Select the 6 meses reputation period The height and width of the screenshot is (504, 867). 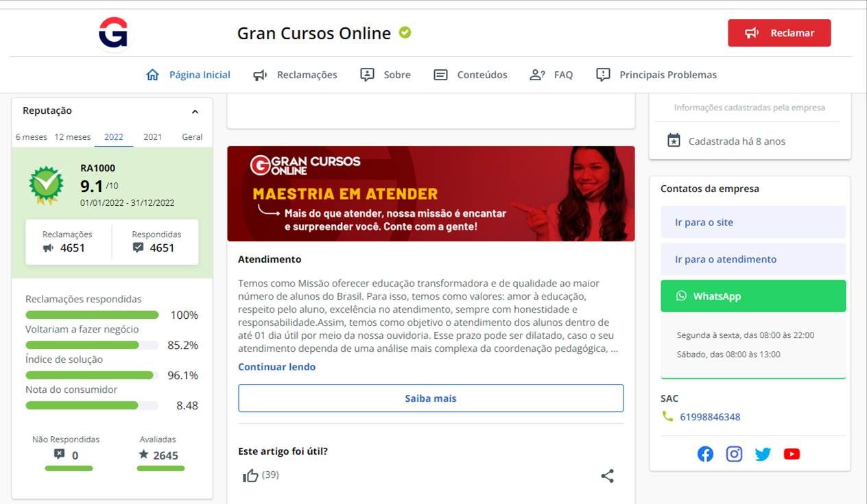click(32, 137)
